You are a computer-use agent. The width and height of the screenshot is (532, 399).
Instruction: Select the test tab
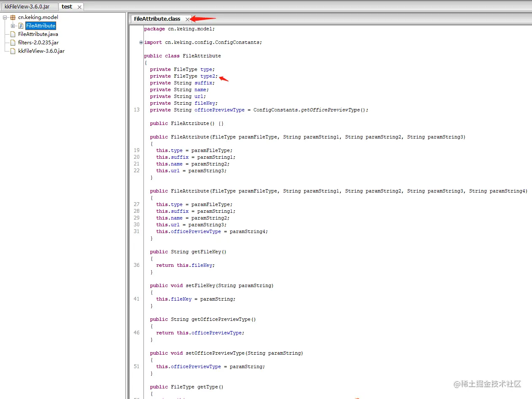67,7
